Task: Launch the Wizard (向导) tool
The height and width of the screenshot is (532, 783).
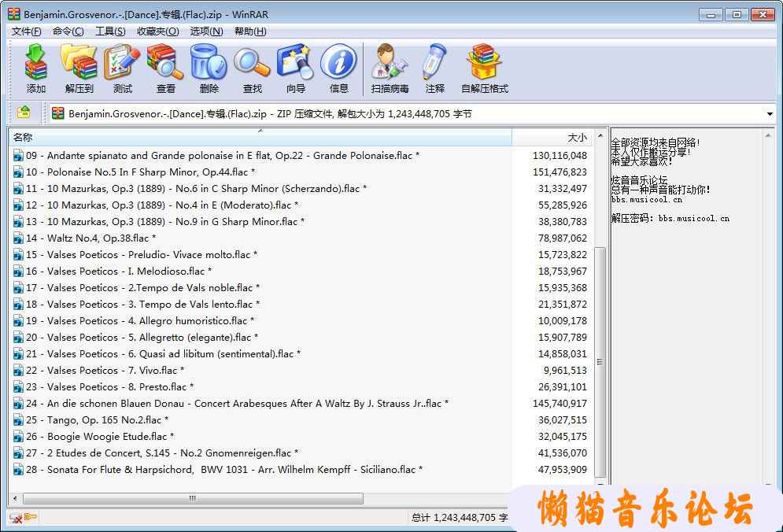Action: click(295, 68)
